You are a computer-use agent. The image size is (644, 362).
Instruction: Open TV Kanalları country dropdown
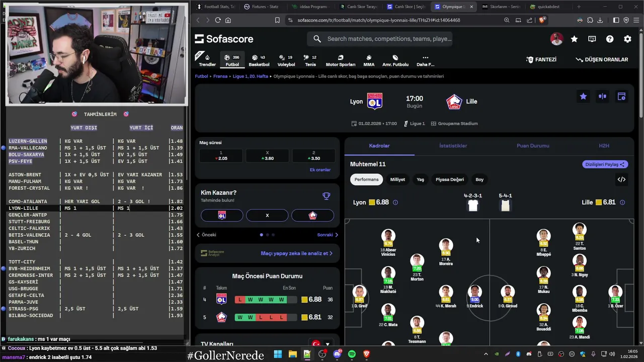321,344
